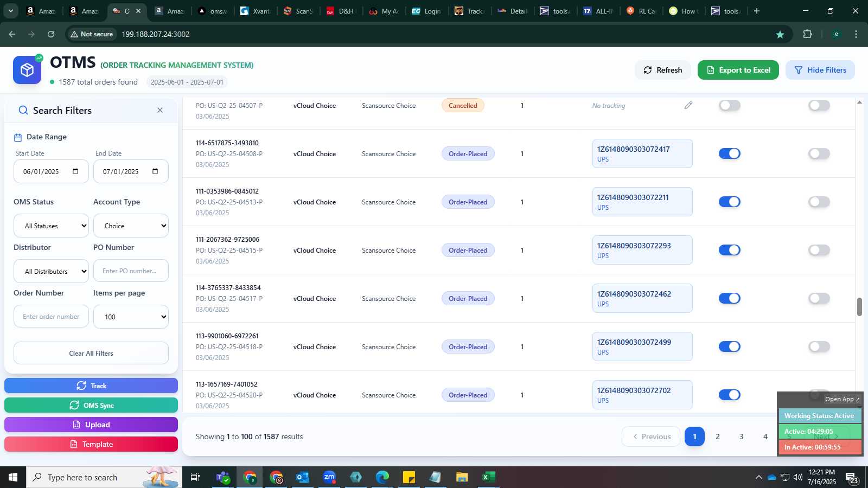
Task: Enable rightmost gray switch for order 111-2067362-9725006
Action: pos(819,250)
